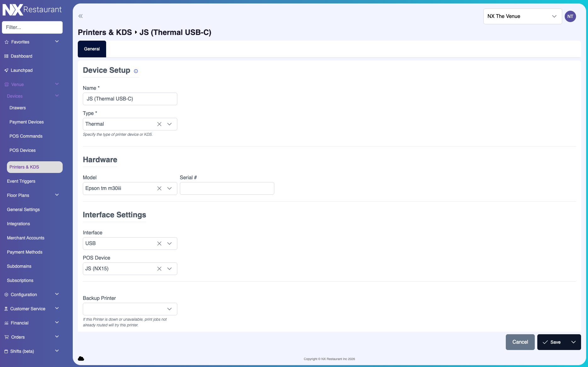Click the Cancel button

tap(520, 342)
